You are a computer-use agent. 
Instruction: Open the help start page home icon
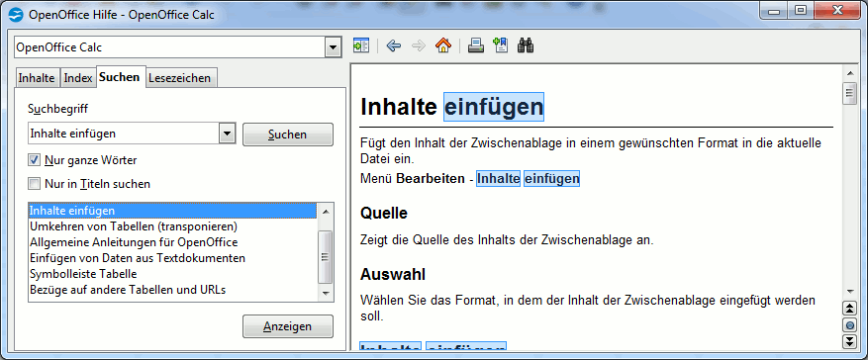point(442,45)
